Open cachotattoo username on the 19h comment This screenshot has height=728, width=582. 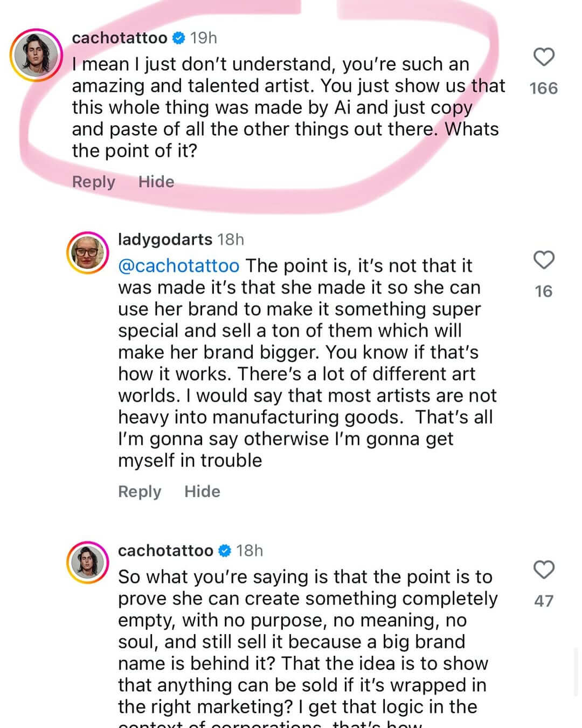[x=119, y=38]
